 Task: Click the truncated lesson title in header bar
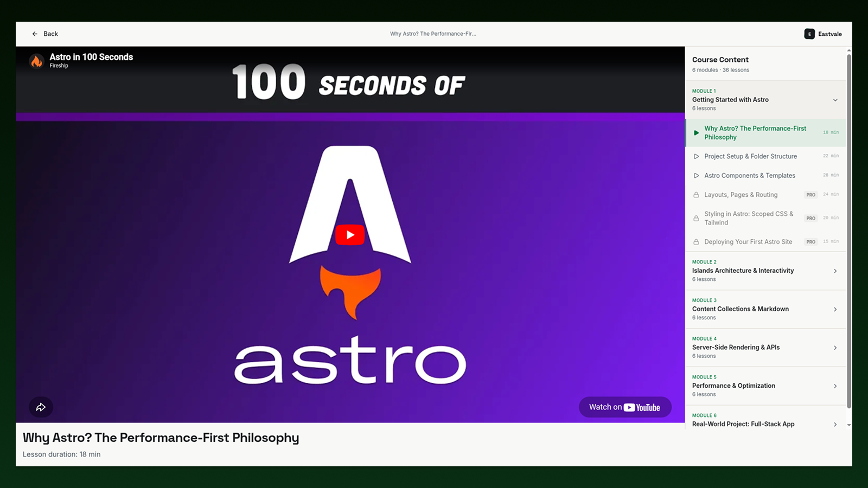tap(433, 34)
